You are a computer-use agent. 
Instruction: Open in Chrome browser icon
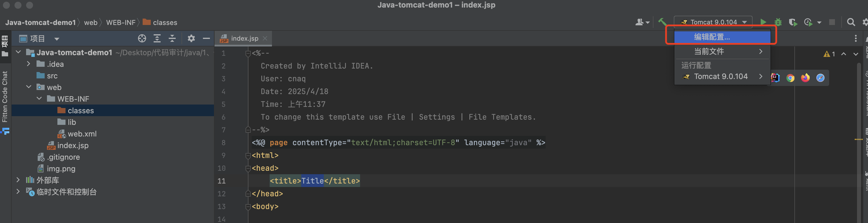(790, 78)
